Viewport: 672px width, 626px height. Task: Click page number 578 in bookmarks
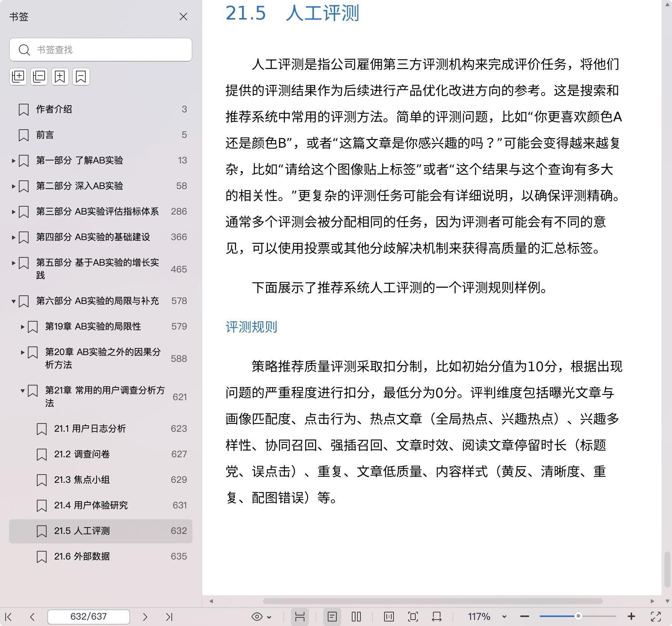click(x=179, y=301)
